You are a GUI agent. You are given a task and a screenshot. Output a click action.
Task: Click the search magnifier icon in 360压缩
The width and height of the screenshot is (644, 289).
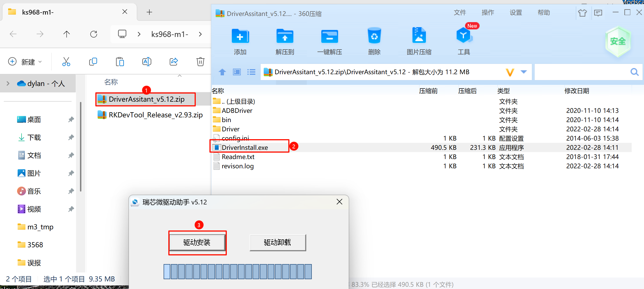[634, 72]
